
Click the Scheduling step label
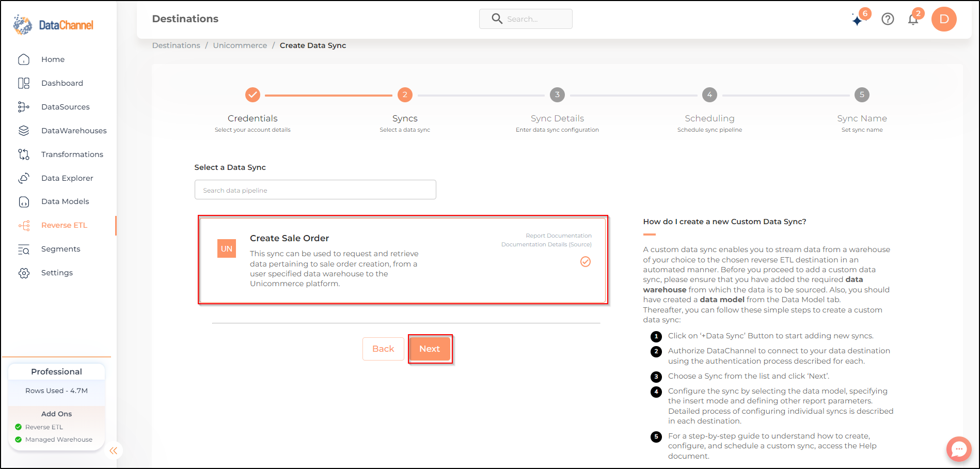point(709,118)
